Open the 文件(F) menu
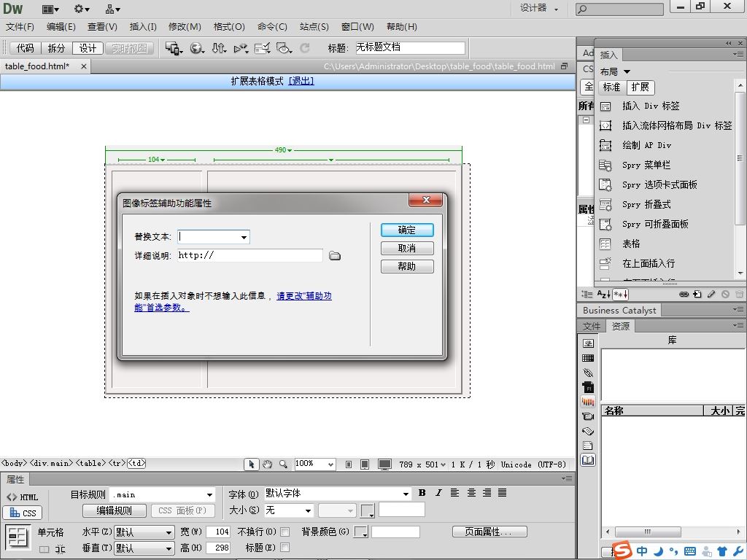 point(20,27)
